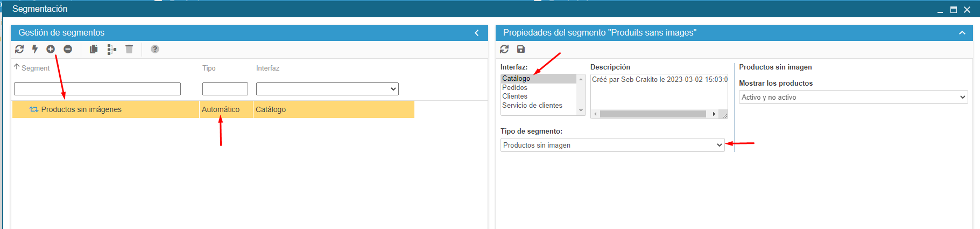Click the Segment name filter input field

point(97,89)
